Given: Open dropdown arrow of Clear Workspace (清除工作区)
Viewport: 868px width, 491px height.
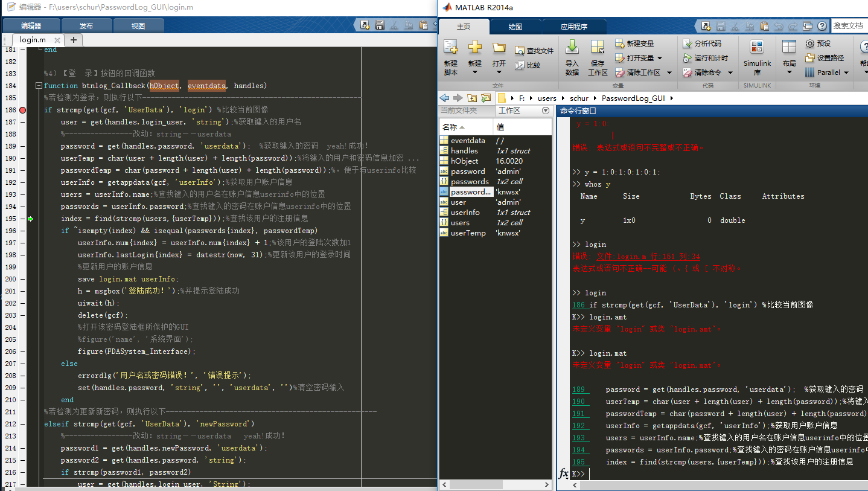Looking at the screenshot, I should pos(669,72).
